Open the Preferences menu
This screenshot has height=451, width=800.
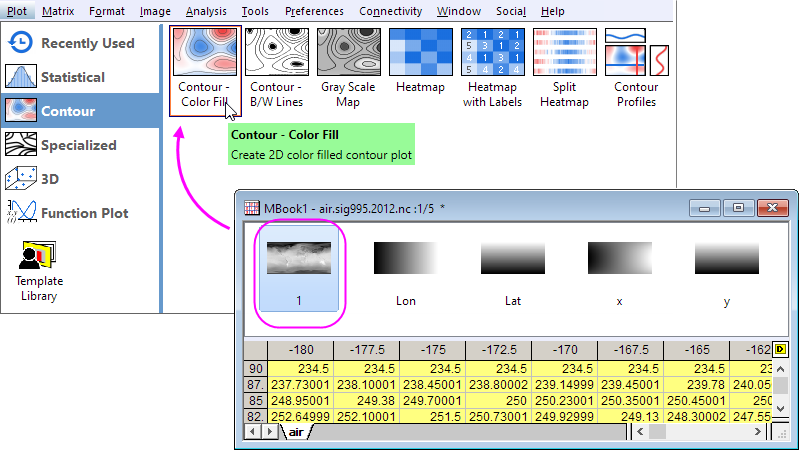(x=314, y=11)
